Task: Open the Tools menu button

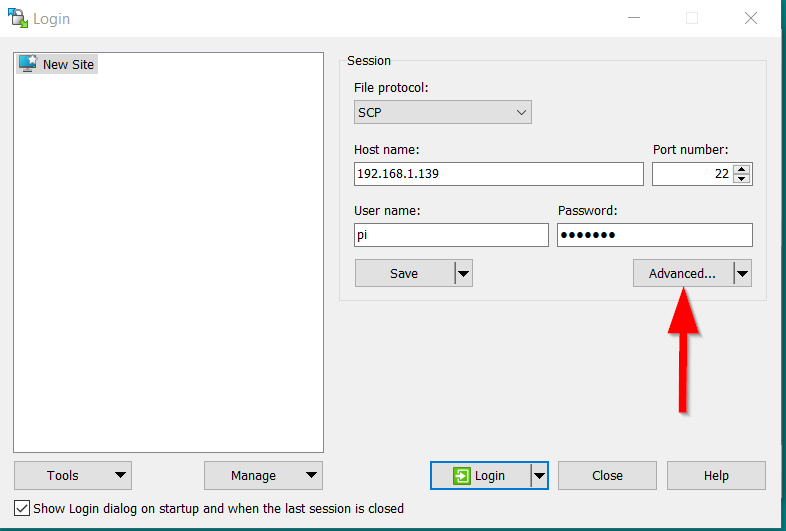Action: [73, 476]
